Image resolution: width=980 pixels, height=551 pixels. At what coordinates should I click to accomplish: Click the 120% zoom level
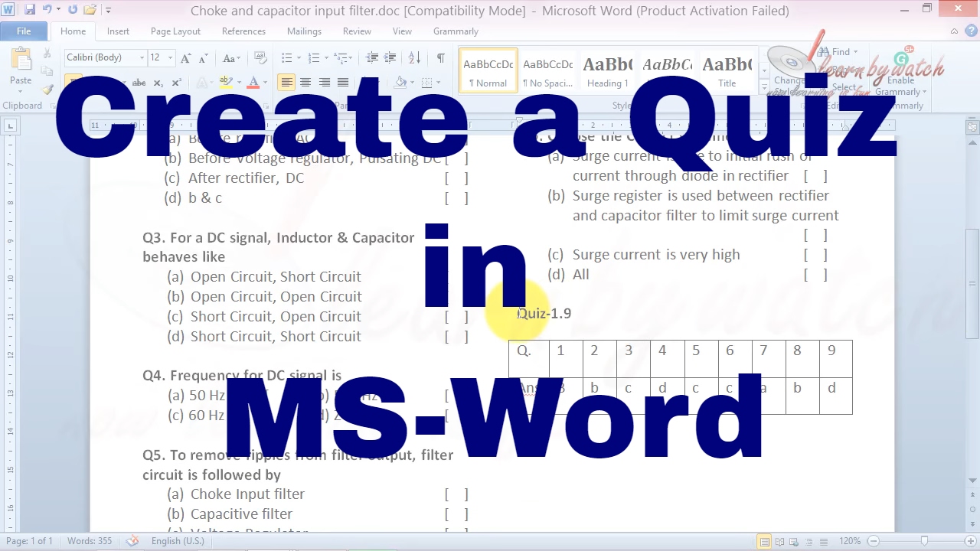point(850,541)
